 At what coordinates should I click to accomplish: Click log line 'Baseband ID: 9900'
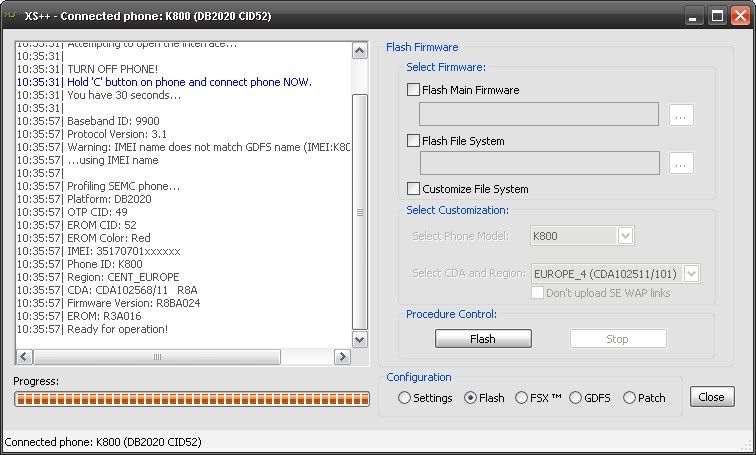tap(88, 121)
